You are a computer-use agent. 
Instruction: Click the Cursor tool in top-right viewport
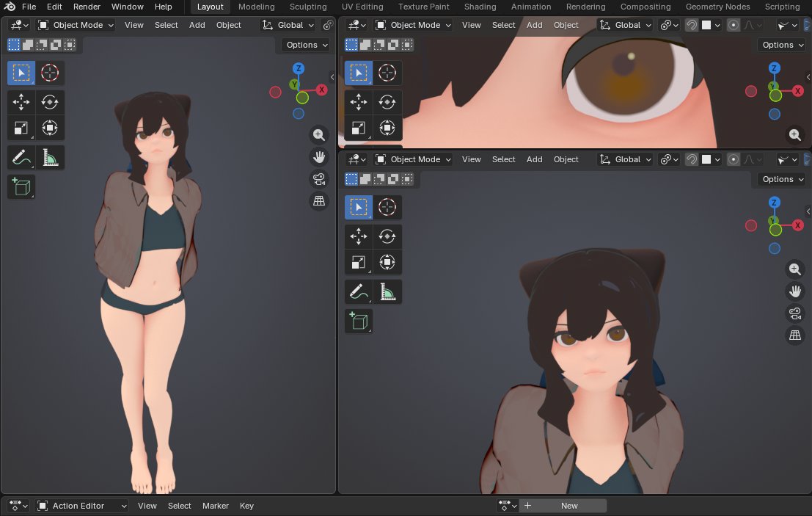[387, 73]
